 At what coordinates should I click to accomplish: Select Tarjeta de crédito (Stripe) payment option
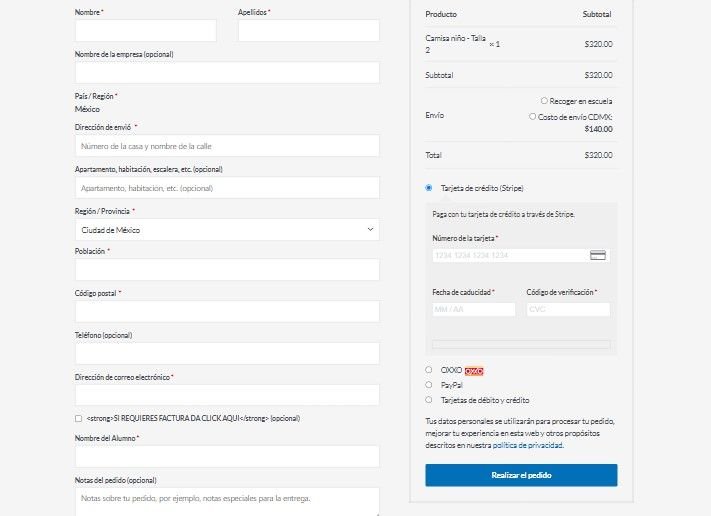click(429, 188)
